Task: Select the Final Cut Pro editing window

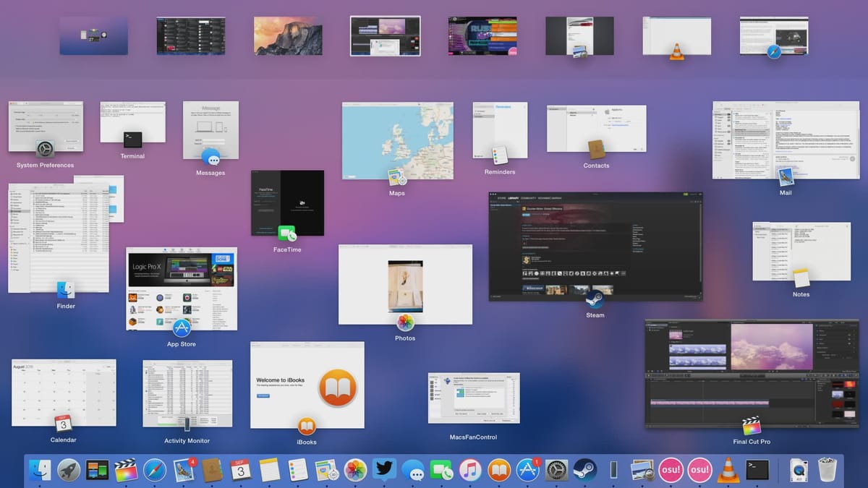Action: (x=752, y=374)
